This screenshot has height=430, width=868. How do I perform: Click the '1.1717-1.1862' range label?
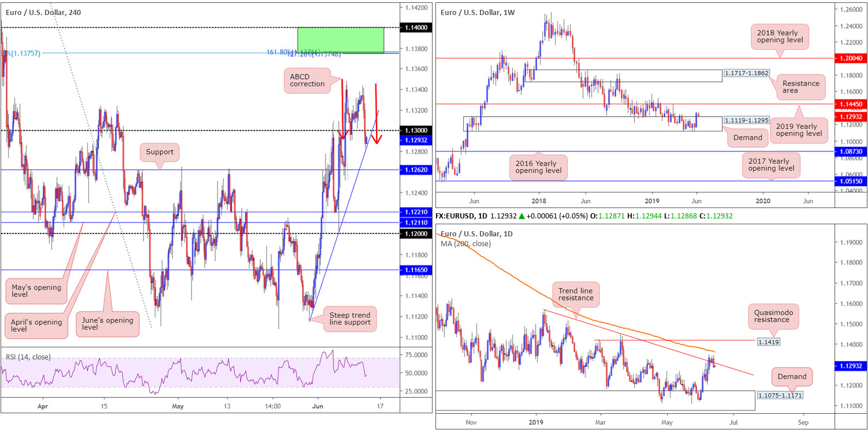[746, 75]
